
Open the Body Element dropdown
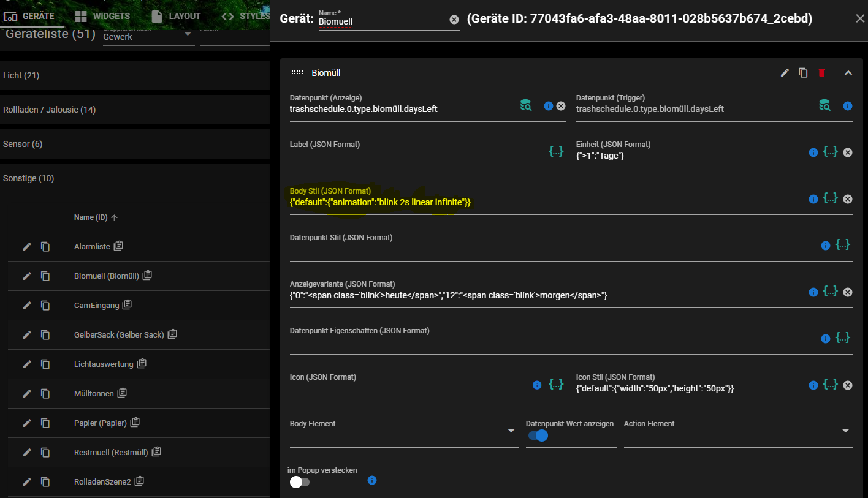click(x=404, y=431)
